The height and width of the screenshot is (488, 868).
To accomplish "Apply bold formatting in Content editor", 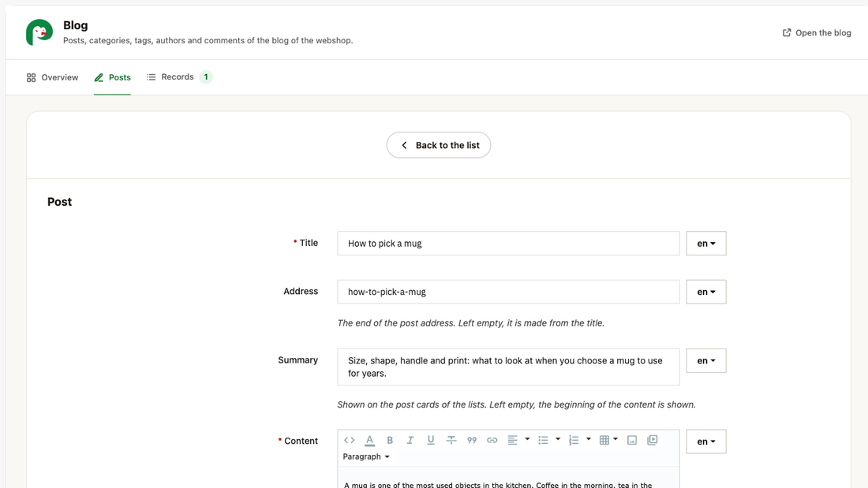I will pos(390,440).
